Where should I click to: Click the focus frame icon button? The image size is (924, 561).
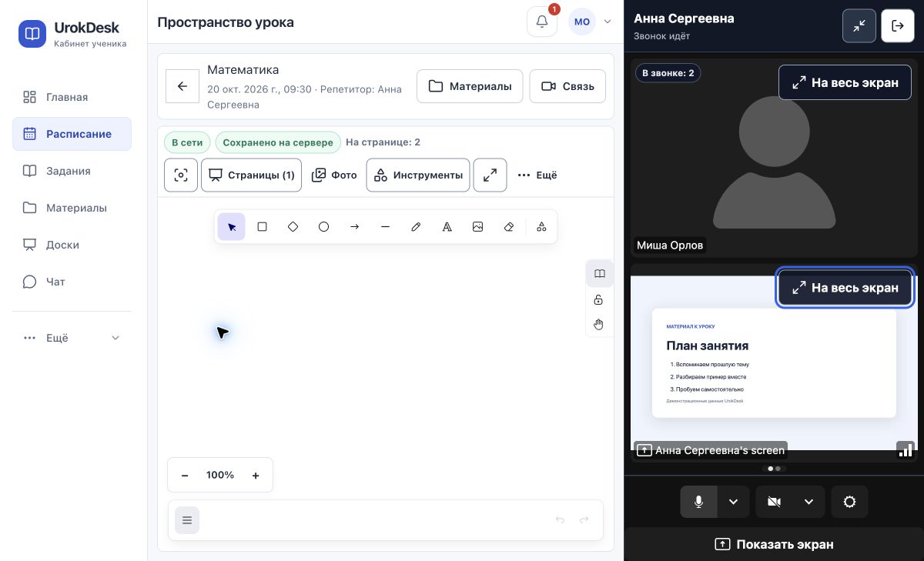(181, 175)
